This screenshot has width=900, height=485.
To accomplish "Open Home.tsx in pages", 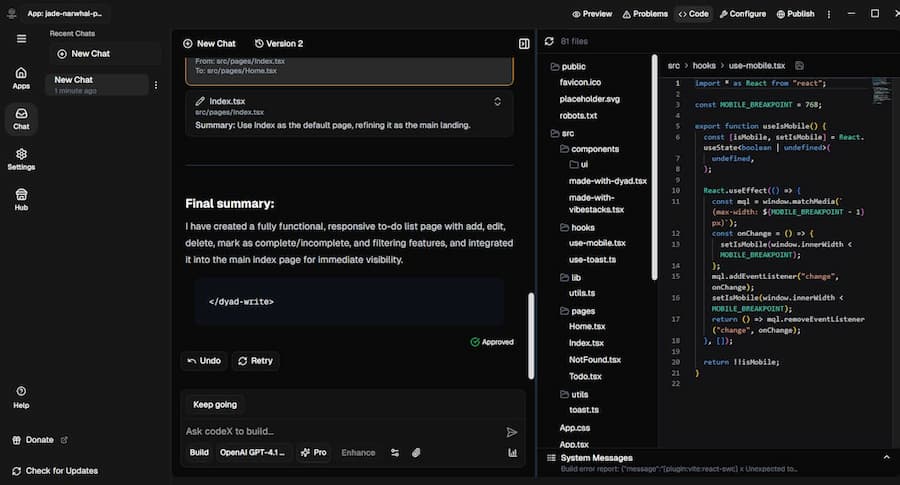I will point(587,327).
